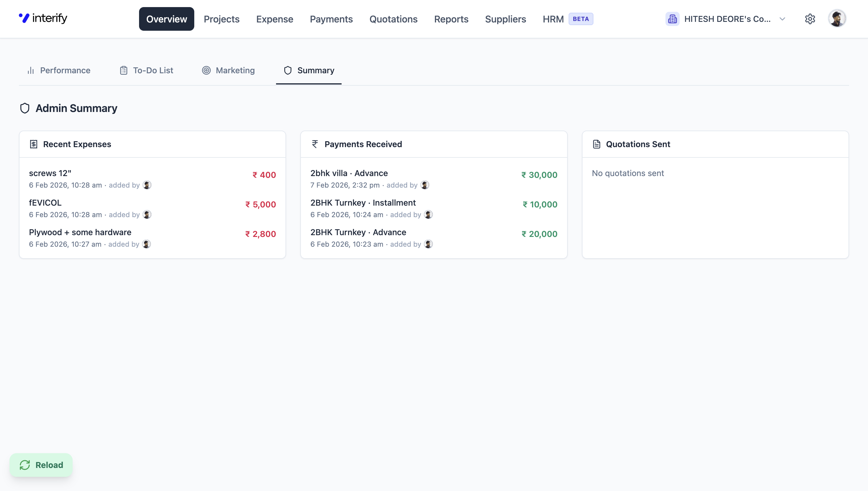Click the Quotations Sent document icon
868x491 pixels.
pyautogui.click(x=596, y=144)
